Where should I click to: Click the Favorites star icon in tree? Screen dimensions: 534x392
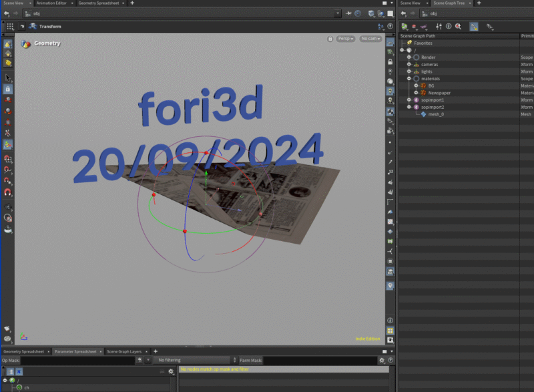(x=409, y=43)
